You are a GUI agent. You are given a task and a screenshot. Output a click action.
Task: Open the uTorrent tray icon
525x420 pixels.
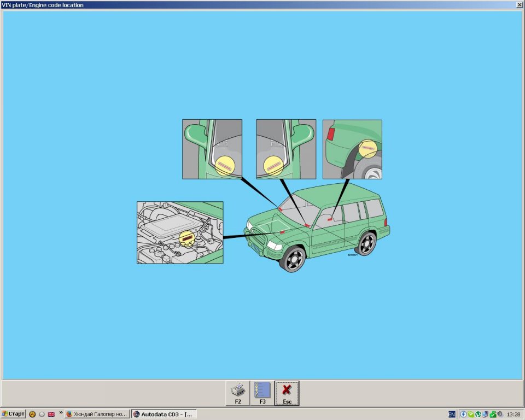tap(478, 415)
